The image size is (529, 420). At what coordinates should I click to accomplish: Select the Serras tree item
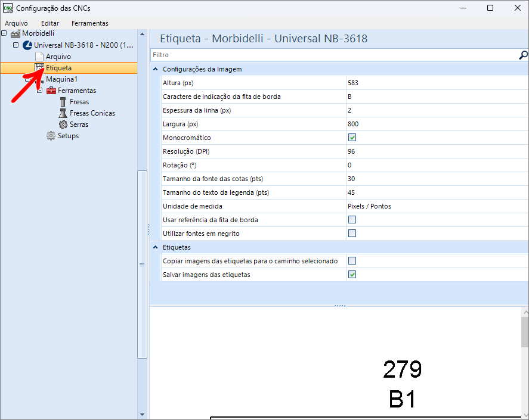(79, 125)
